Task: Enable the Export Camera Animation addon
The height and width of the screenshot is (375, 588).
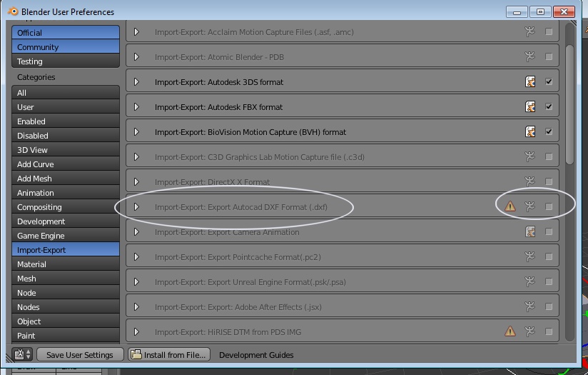Action: [x=549, y=231]
